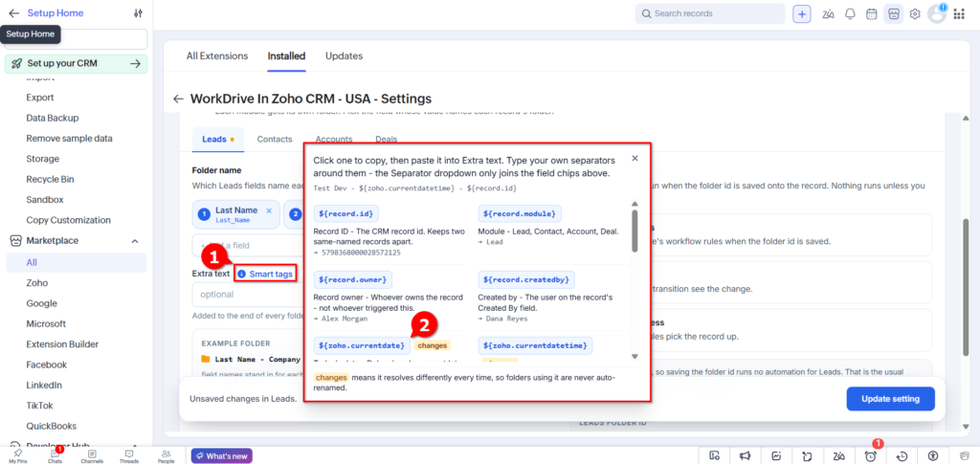Click the announcements megaphone icon in bottom bar

(746, 456)
